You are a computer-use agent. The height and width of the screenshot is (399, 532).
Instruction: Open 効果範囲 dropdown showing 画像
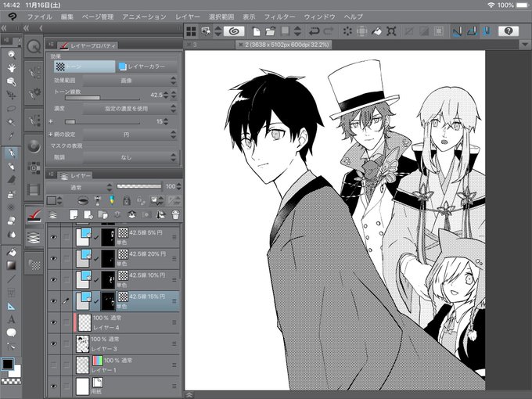tap(130, 81)
